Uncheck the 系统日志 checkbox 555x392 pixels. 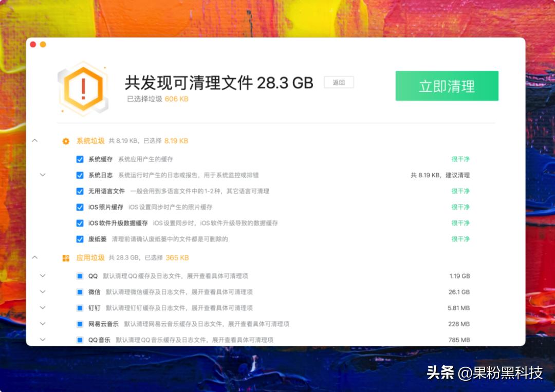(x=80, y=175)
